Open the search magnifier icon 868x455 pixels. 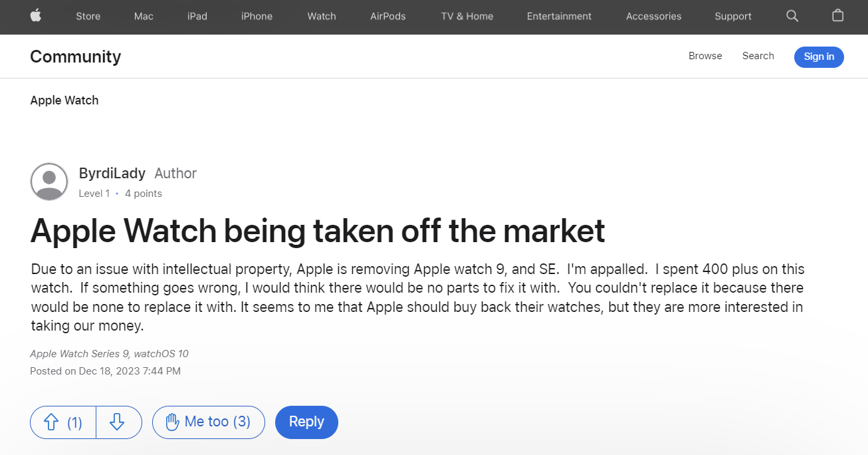tap(792, 16)
